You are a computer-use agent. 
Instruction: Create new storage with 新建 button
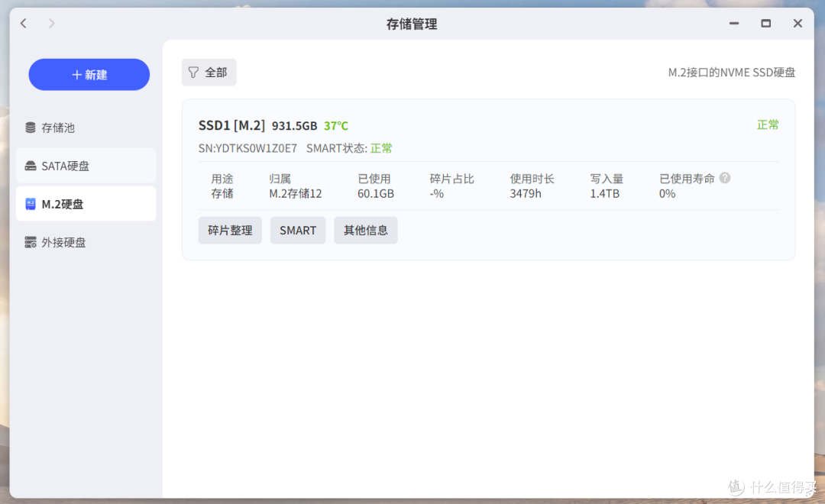pyautogui.click(x=89, y=75)
